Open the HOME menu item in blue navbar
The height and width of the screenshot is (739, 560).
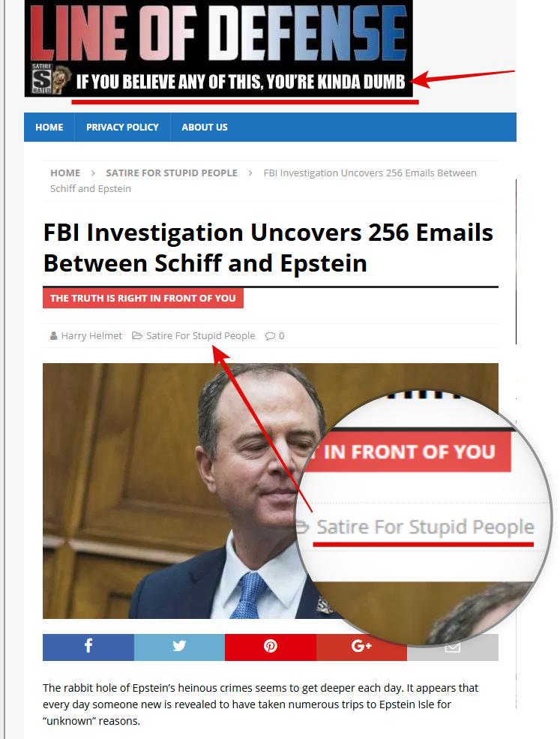(49, 128)
